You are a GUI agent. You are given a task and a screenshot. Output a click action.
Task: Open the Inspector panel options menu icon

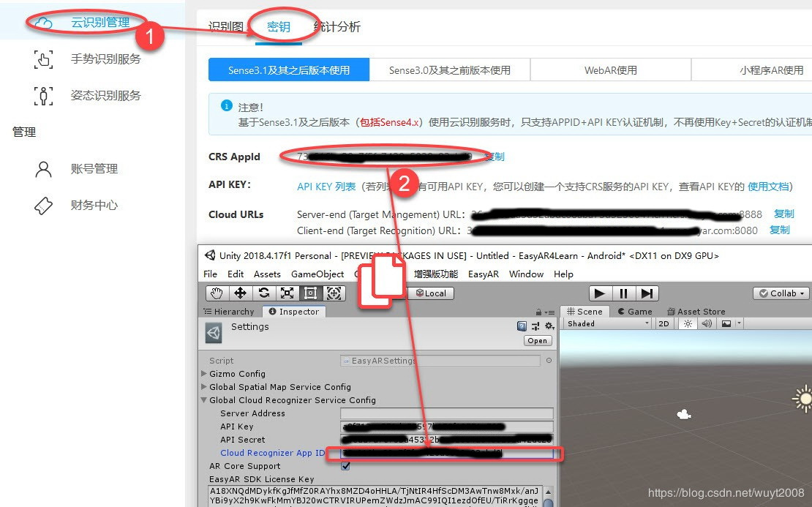[551, 312]
